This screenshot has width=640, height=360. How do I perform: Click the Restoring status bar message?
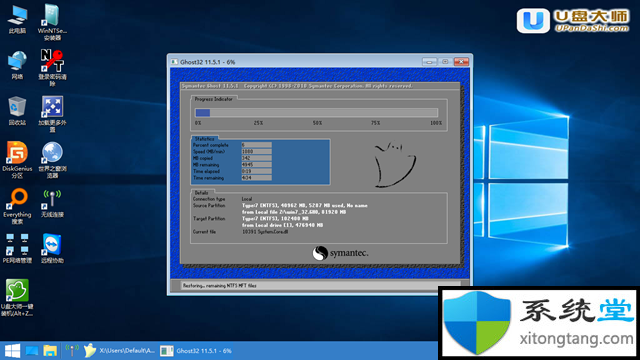[x=220, y=286]
